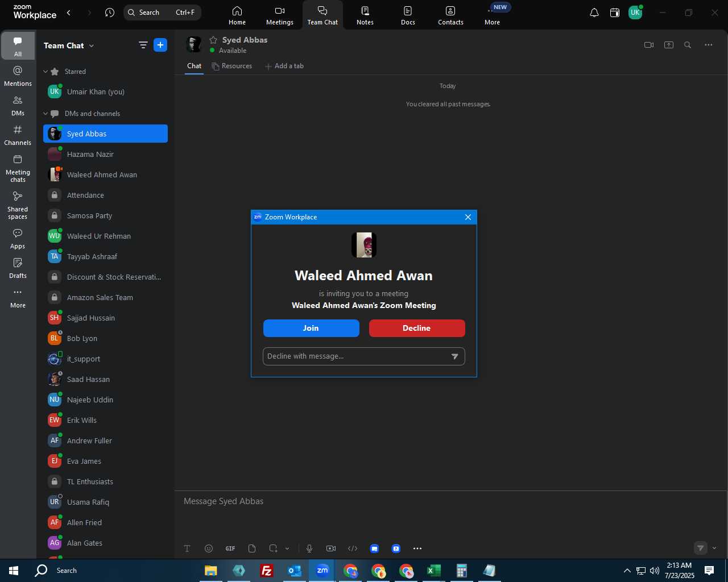Open the Channels sidebar section
Viewport: 728px width, 582px height.
click(18, 135)
